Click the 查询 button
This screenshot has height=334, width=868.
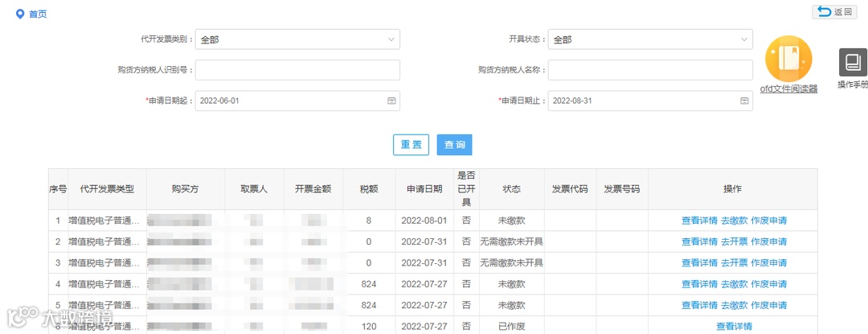point(454,145)
